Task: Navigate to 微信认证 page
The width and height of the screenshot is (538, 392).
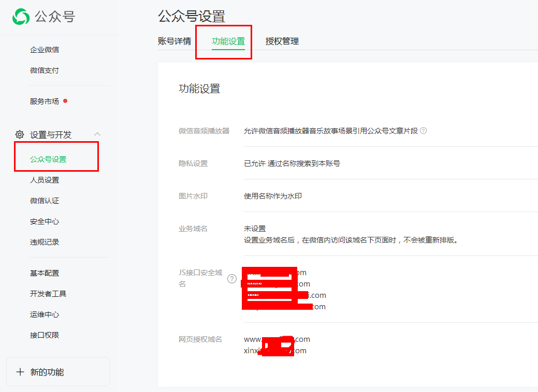Action: click(x=45, y=201)
